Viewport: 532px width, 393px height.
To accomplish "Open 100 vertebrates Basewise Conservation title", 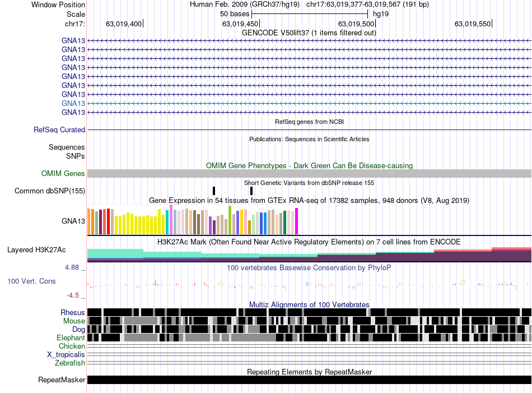I will (309, 267).
